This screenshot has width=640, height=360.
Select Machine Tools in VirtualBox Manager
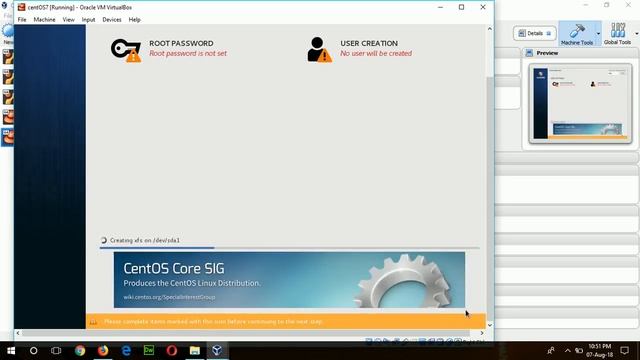[577, 34]
